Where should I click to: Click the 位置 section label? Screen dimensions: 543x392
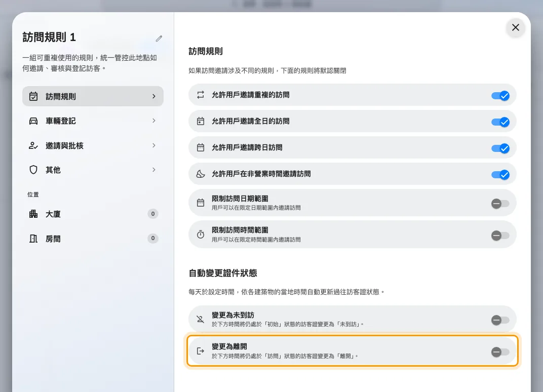click(33, 194)
